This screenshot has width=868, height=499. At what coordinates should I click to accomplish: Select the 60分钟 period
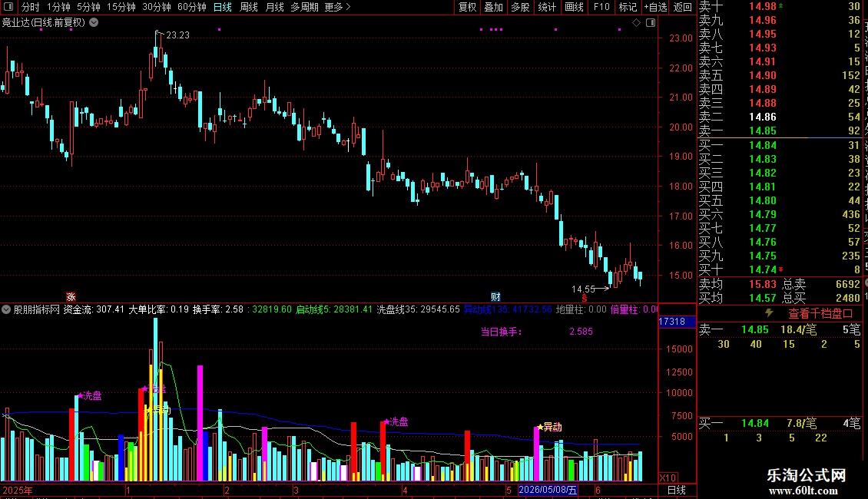[x=191, y=7]
